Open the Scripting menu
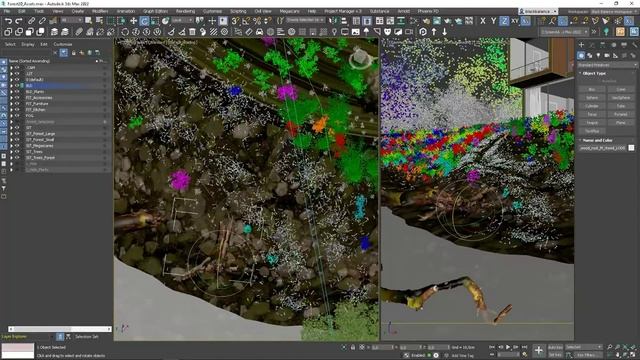Image resolution: width=640 pixels, height=360 pixels. coord(238,11)
